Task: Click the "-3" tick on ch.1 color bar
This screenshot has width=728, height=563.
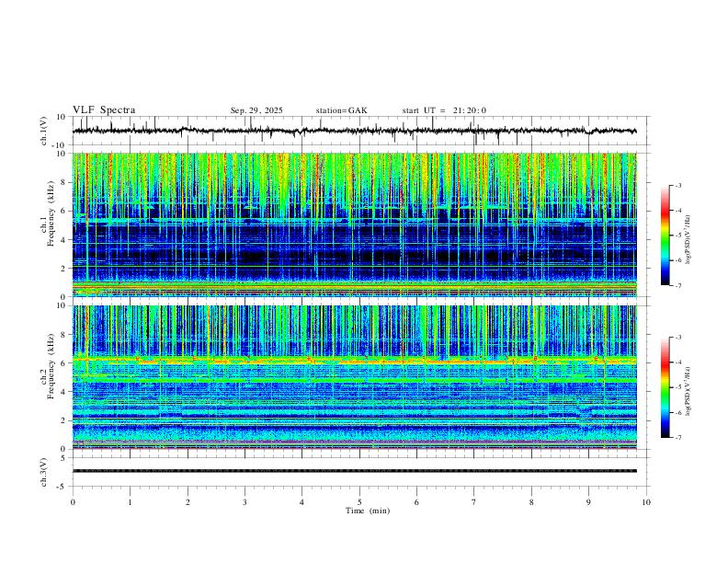Action: click(678, 185)
